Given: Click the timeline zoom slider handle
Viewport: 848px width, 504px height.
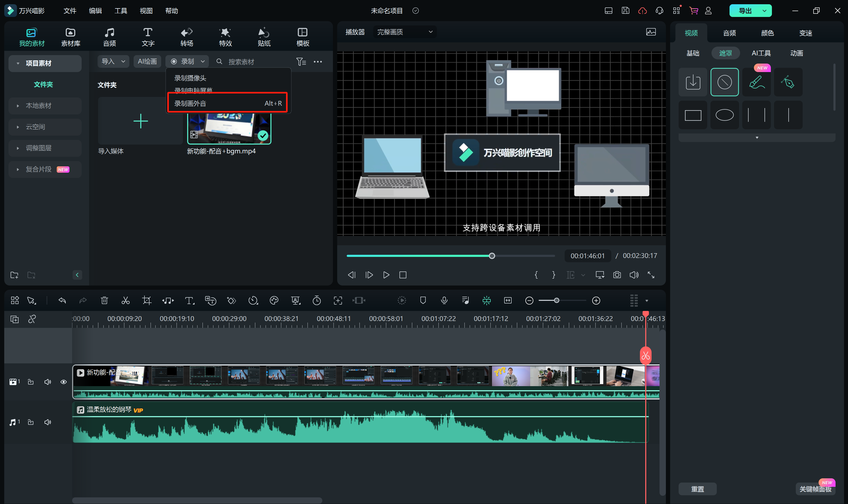Looking at the screenshot, I should 556,301.
